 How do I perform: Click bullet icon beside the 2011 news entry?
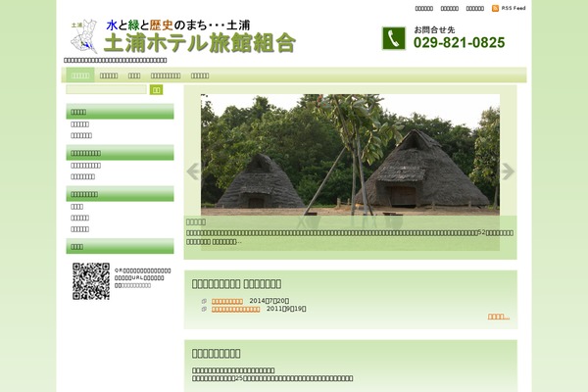coord(204,309)
